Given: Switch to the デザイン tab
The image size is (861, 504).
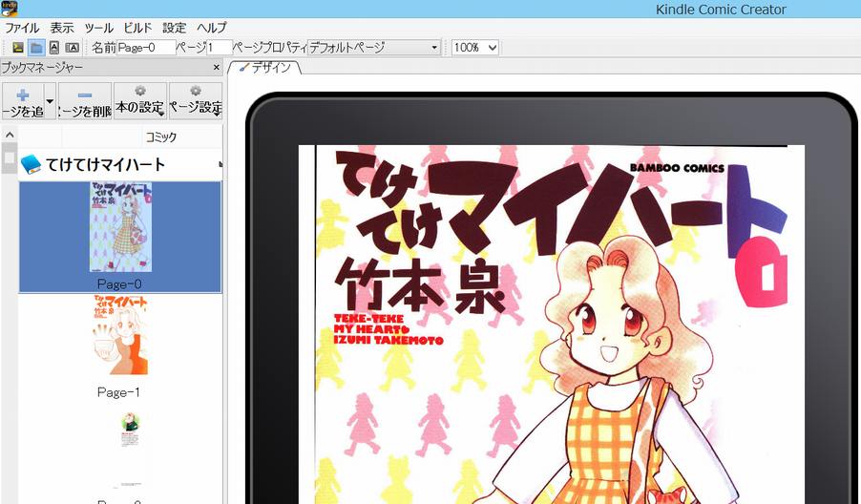Looking at the screenshot, I should tap(265, 68).
